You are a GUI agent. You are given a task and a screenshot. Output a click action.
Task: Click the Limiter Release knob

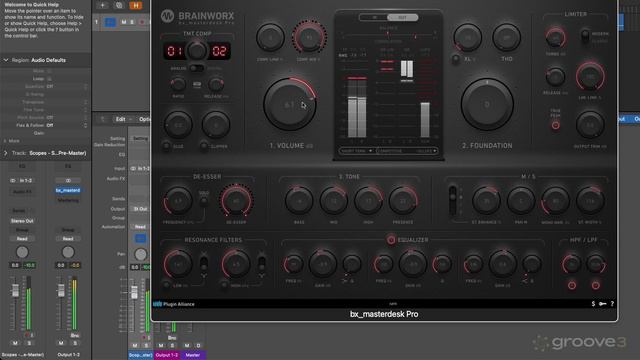[x=555, y=77]
